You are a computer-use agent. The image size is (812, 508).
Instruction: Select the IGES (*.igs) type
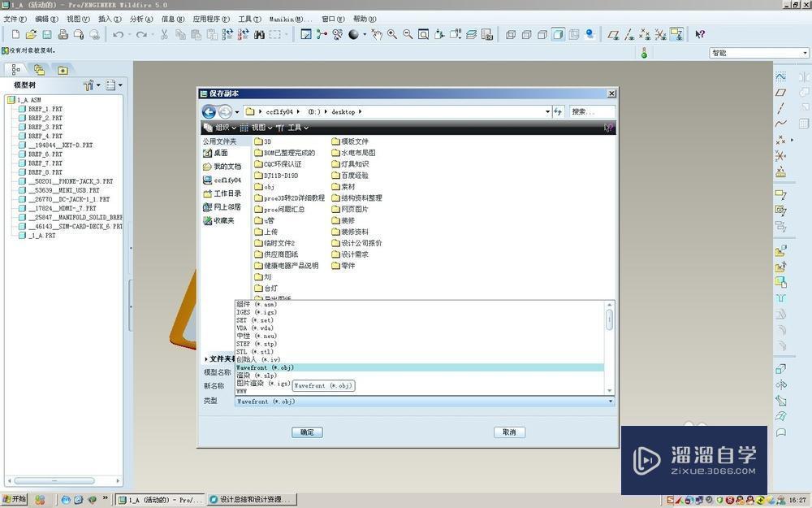click(x=257, y=312)
